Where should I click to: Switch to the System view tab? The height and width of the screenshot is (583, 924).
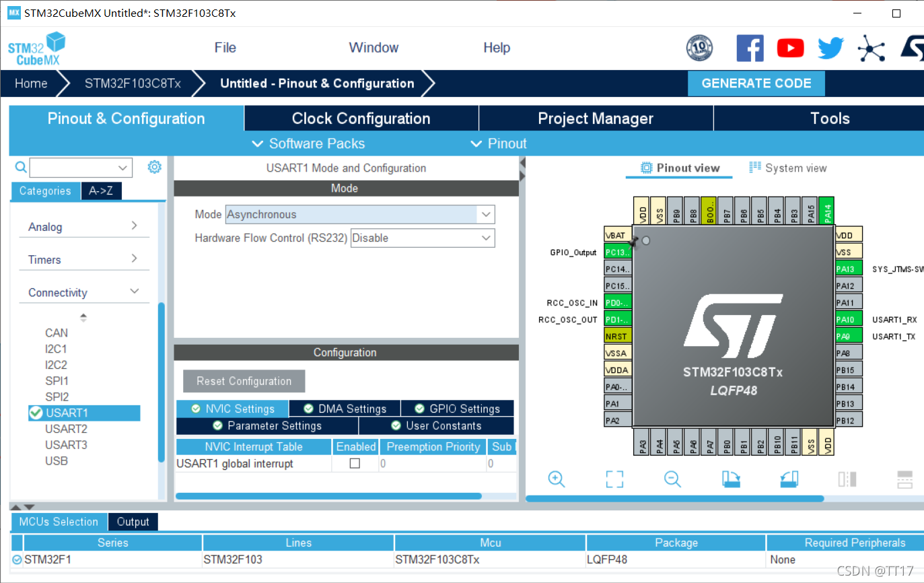point(787,168)
